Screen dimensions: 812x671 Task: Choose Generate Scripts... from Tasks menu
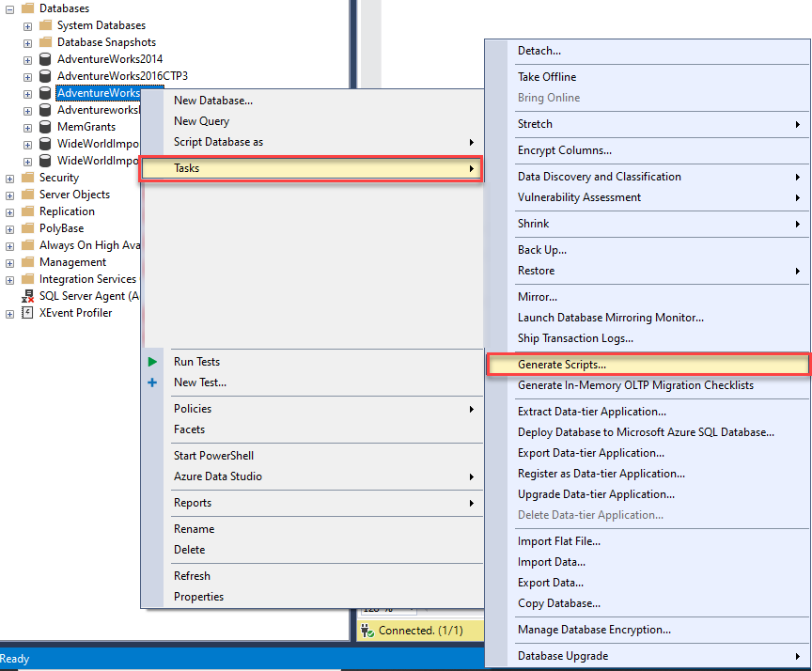point(648,365)
